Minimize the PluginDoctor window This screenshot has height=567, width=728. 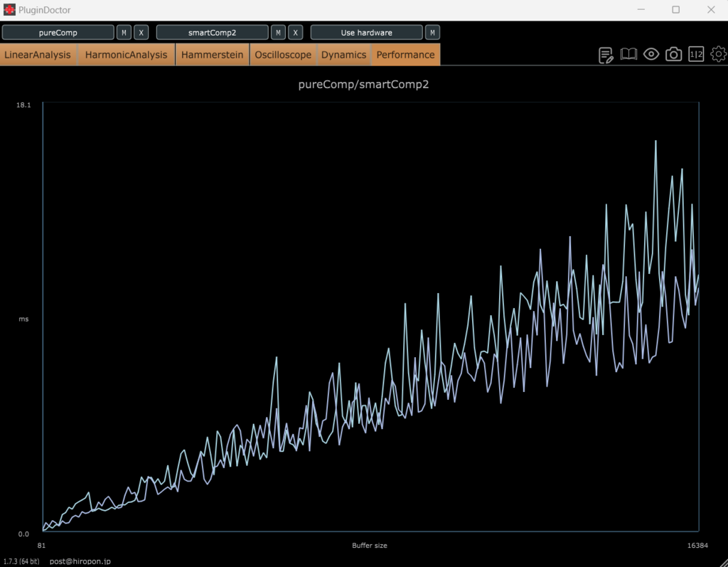point(641,10)
